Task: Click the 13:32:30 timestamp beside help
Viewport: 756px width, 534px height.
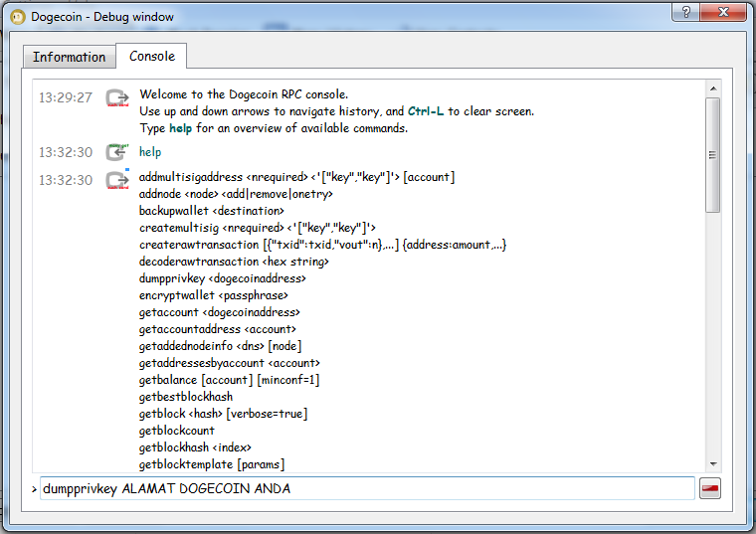Action: pos(65,152)
